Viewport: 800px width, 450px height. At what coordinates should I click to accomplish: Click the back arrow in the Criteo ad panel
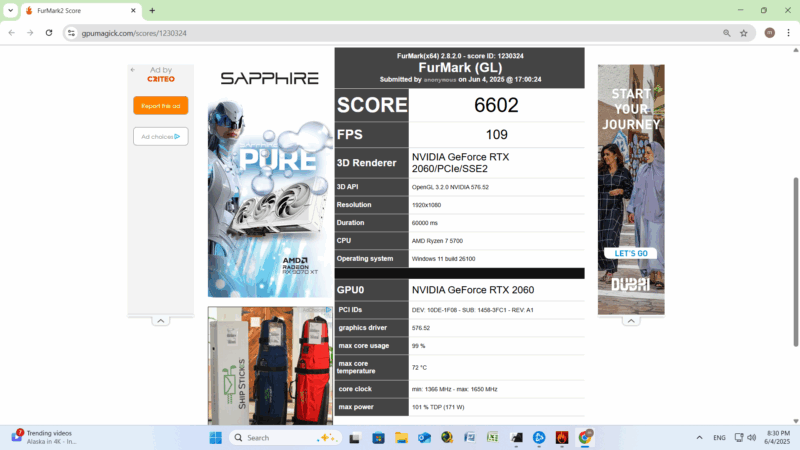(133, 70)
